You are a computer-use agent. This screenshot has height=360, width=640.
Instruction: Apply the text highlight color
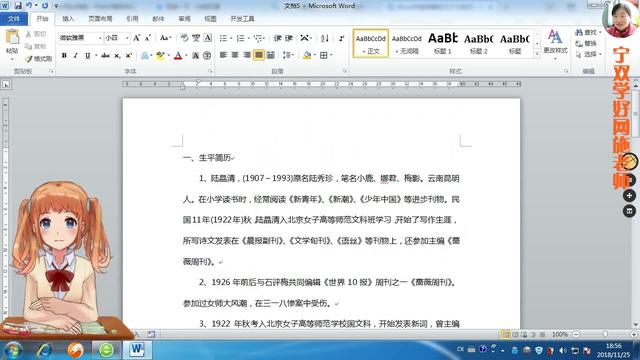(x=160, y=56)
